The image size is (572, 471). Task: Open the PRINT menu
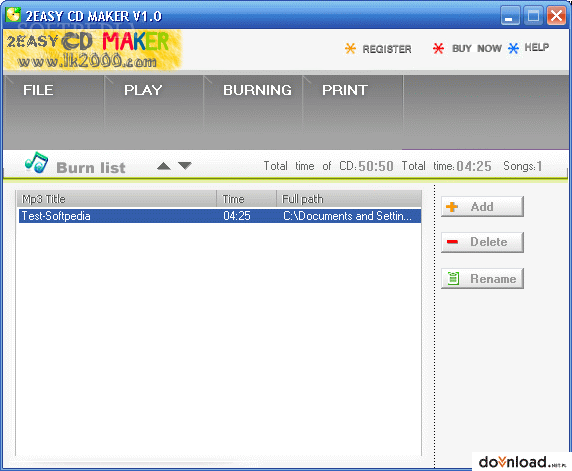pyautogui.click(x=344, y=90)
